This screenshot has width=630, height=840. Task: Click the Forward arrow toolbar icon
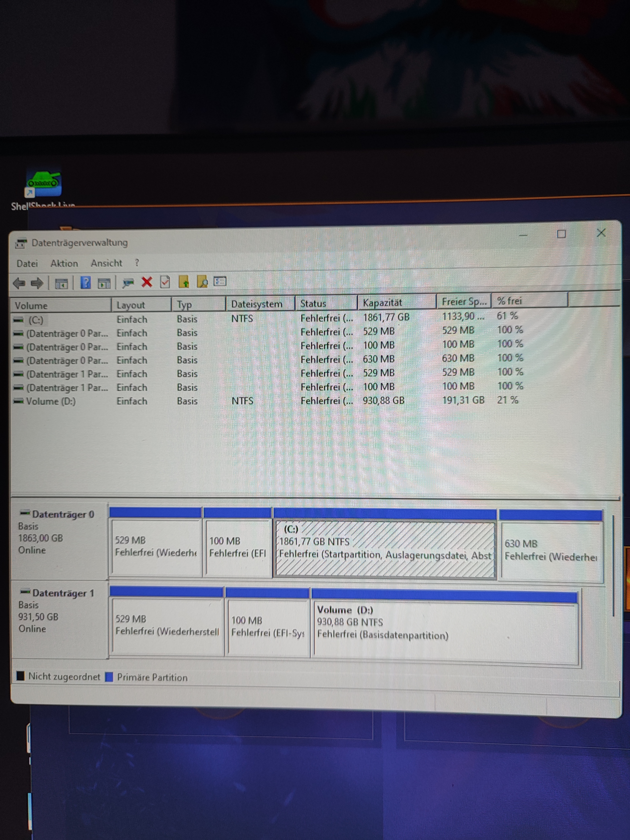coord(37,283)
